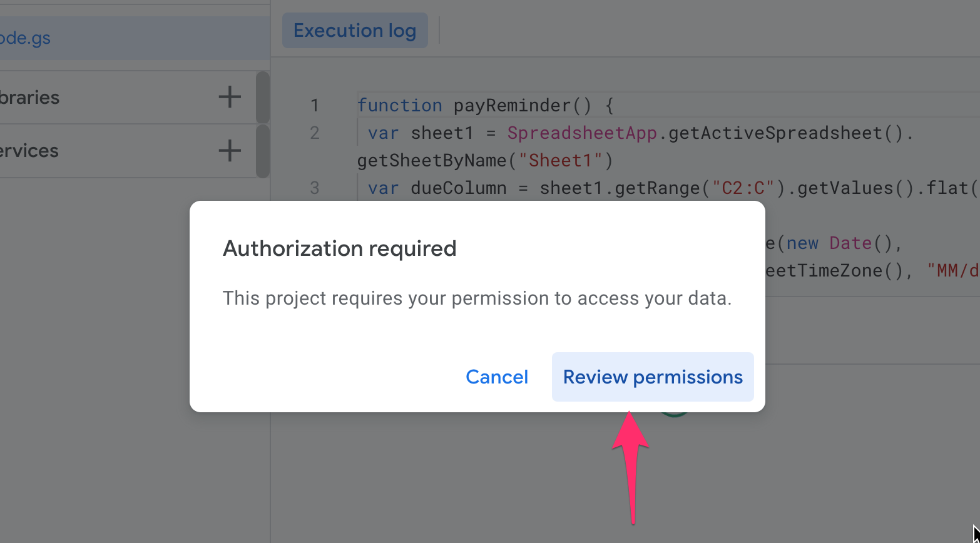
Task: Add a new library with the plus icon
Action: tap(229, 97)
